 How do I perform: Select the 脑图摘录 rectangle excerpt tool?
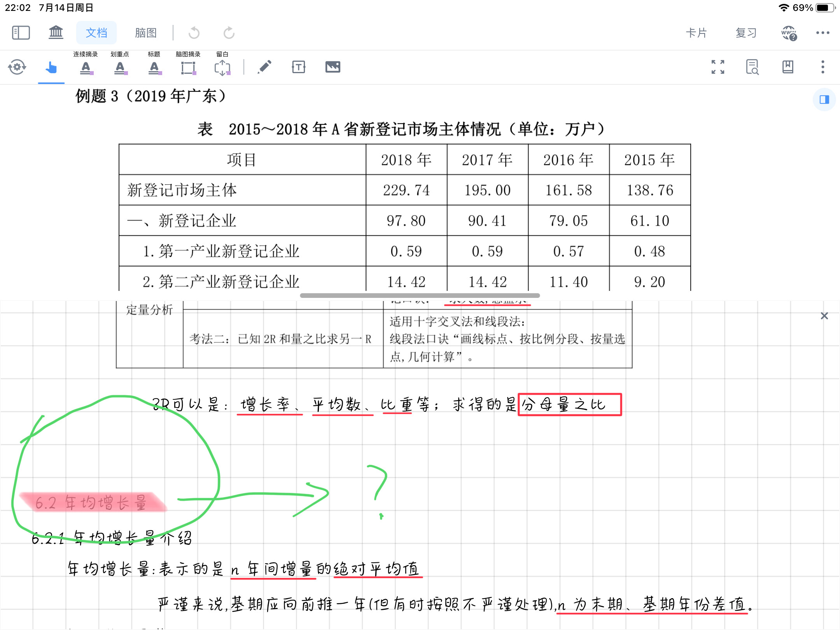[x=188, y=63]
